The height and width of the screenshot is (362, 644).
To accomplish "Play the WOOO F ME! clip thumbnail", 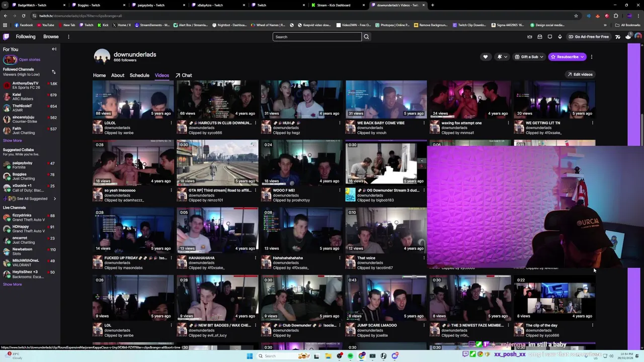I will click(x=301, y=163).
